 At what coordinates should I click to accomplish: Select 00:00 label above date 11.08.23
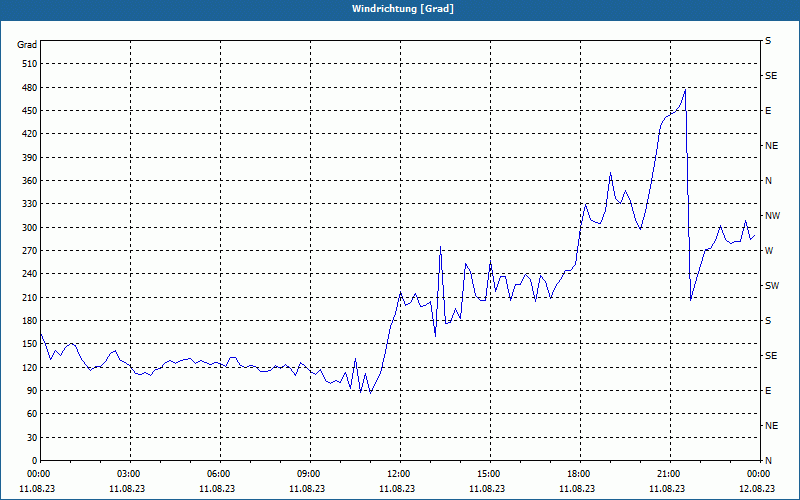point(37,473)
